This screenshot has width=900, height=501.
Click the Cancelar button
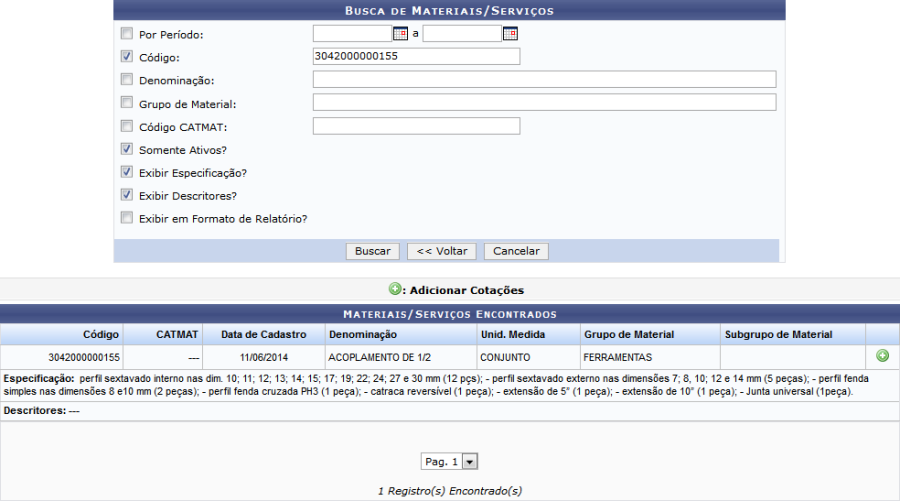[x=517, y=251]
